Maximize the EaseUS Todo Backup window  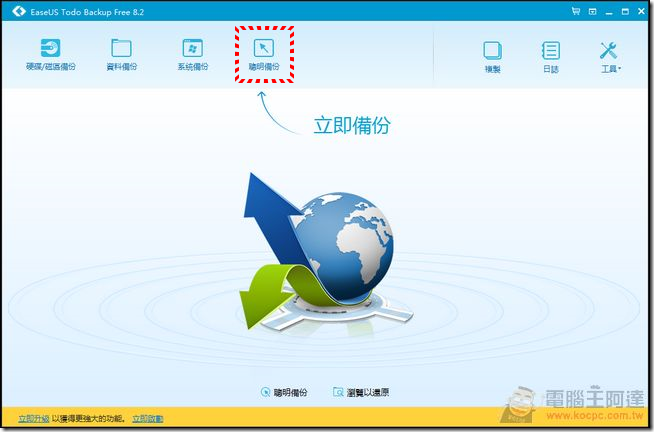[625, 12]
